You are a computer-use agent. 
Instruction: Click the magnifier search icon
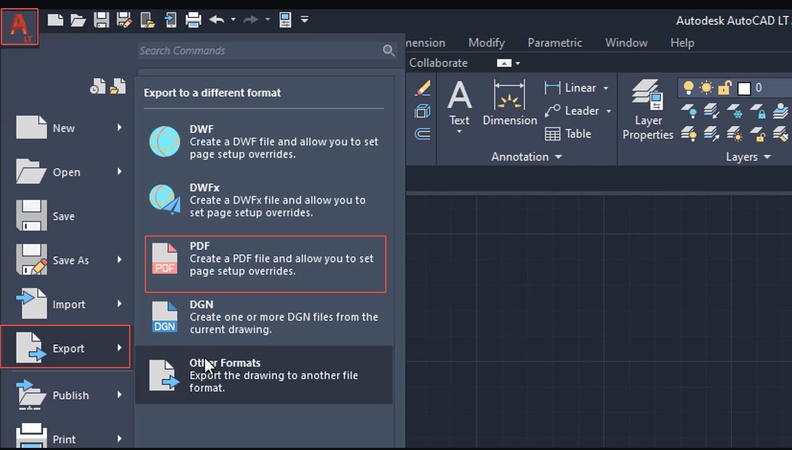tap(388, 51)
